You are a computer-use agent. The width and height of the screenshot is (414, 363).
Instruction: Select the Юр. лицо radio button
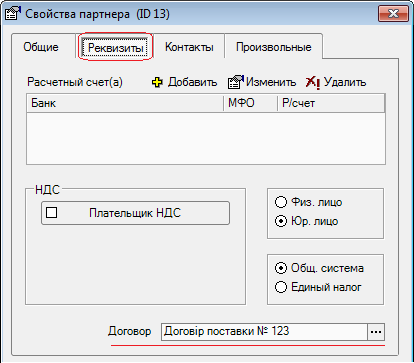pos(281,221)
